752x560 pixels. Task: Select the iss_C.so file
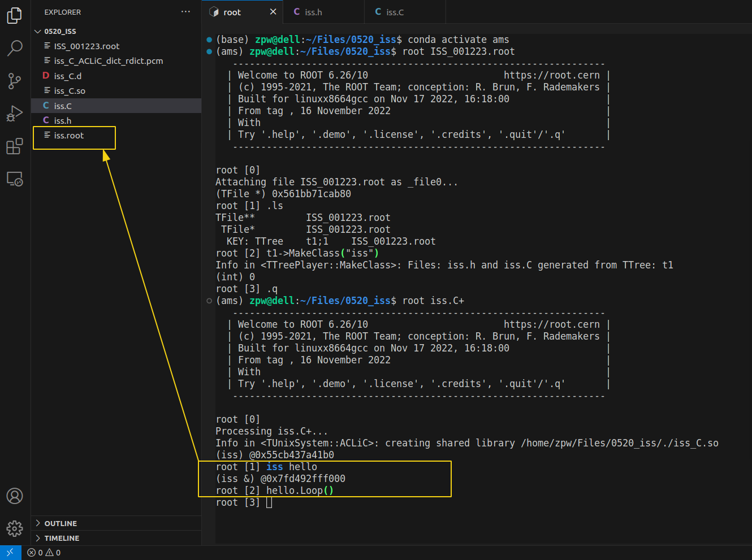(x=116, y=90)
